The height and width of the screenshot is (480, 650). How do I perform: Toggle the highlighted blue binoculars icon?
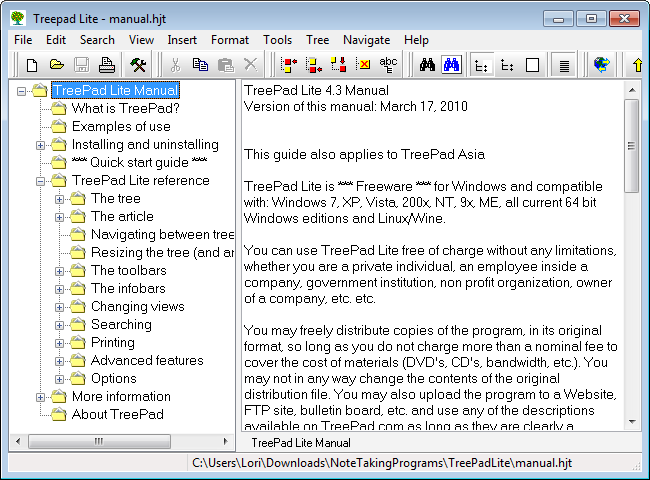coord(452,65)
